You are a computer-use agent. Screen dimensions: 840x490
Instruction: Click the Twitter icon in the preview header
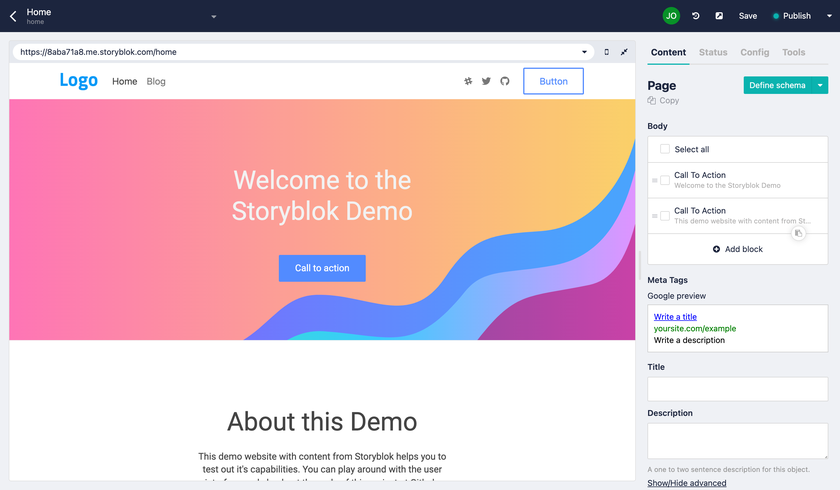pyautogui.click(x=486, y=81)
